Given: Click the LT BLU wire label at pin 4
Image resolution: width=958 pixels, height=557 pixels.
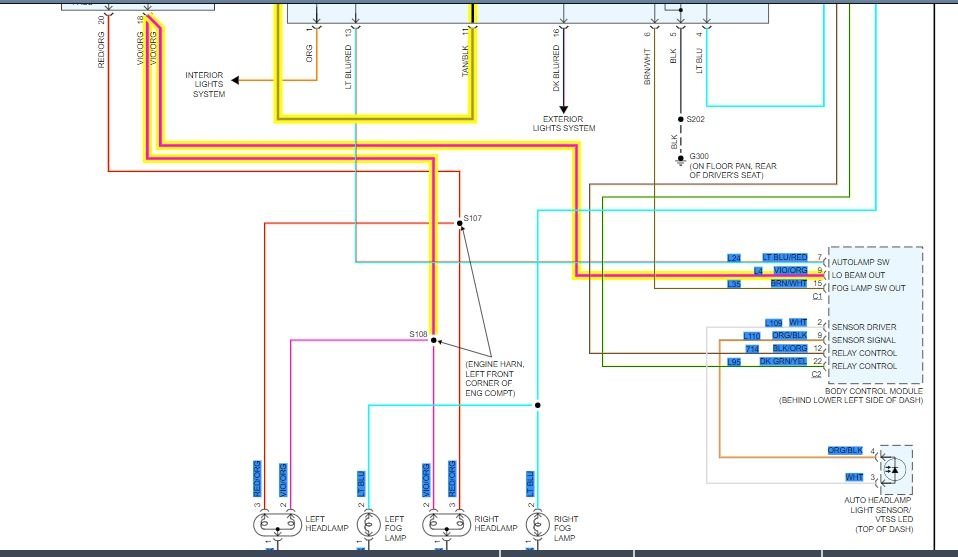Looking at the screenshot, I should pyautogui.click(x=699, y=61).
